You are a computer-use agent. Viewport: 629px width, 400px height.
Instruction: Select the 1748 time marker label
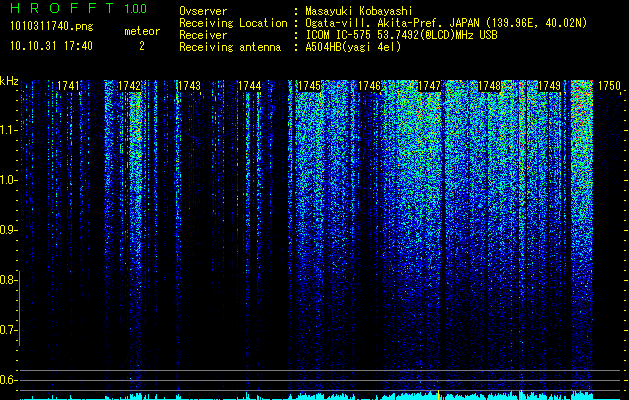(x=489, y=86)
